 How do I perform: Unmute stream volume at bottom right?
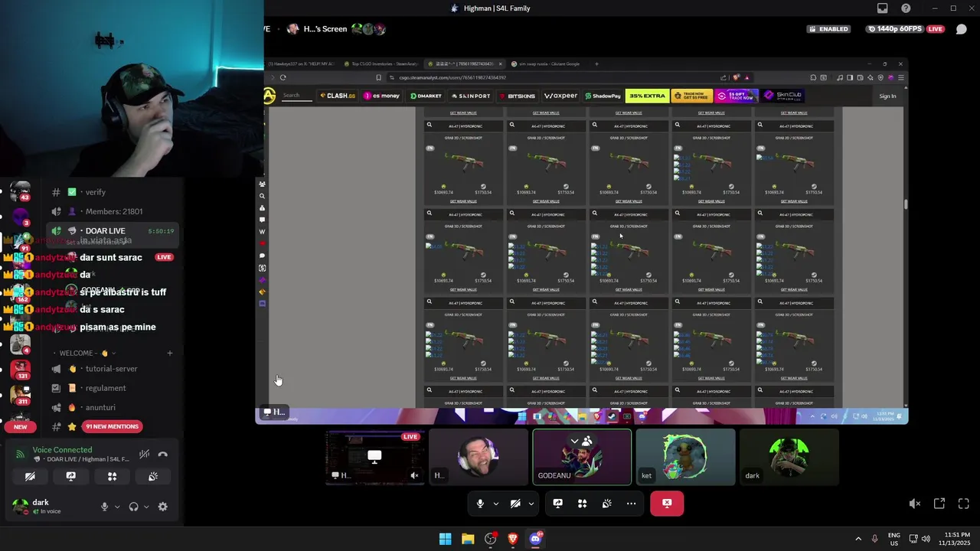[x=915, y=504]
